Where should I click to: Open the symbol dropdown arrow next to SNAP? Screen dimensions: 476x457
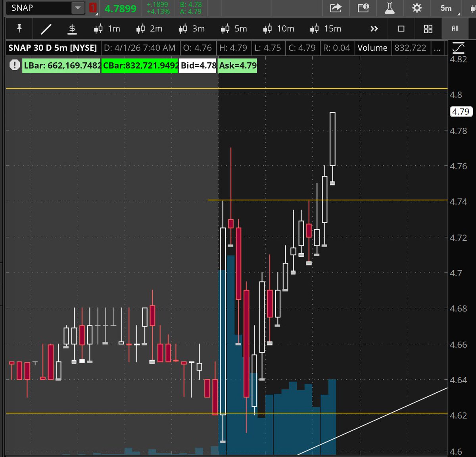tap(78, 8)
